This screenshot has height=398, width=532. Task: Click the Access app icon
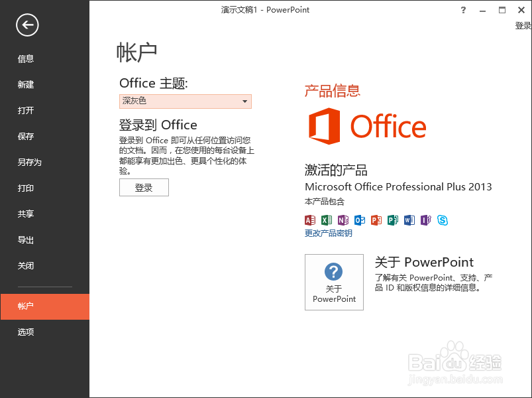(310, 220)
